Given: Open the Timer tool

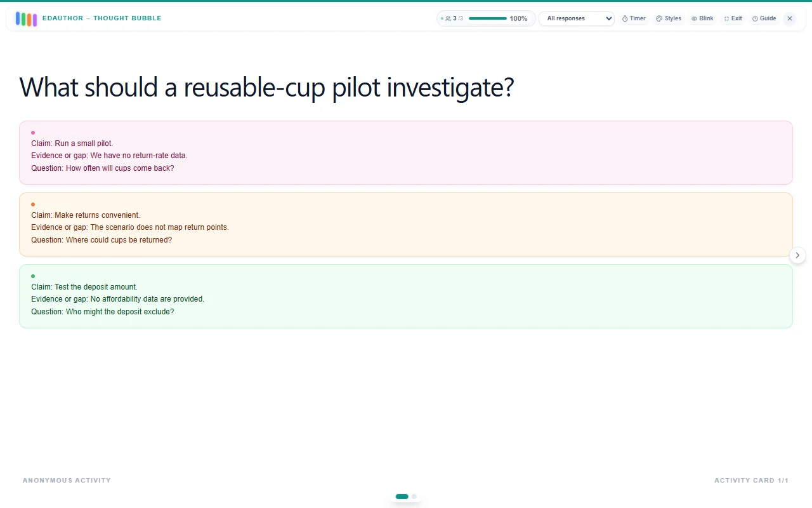Looking at the screenshot, I should click(x=634, y=18).
